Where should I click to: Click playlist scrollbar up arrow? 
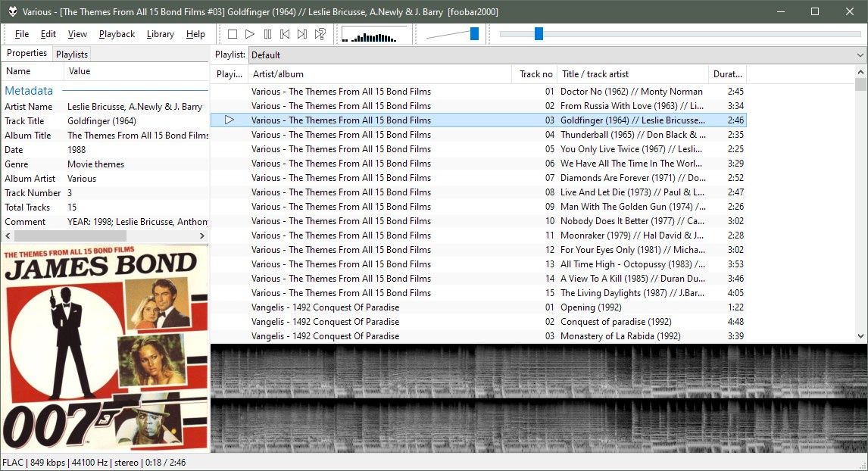[x=860, y=72]
